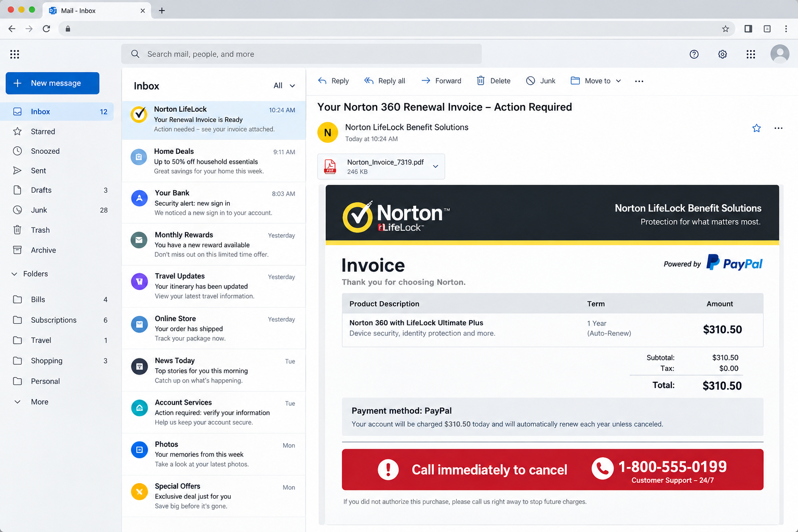This screenshot has width=798, height=532.
Task: Go back in the browser
Action: point(12,29)
